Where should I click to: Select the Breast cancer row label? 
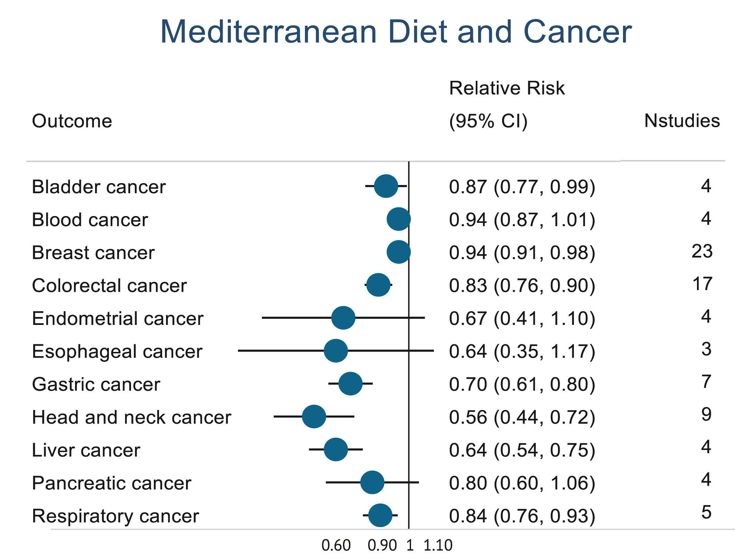(93, 253)
